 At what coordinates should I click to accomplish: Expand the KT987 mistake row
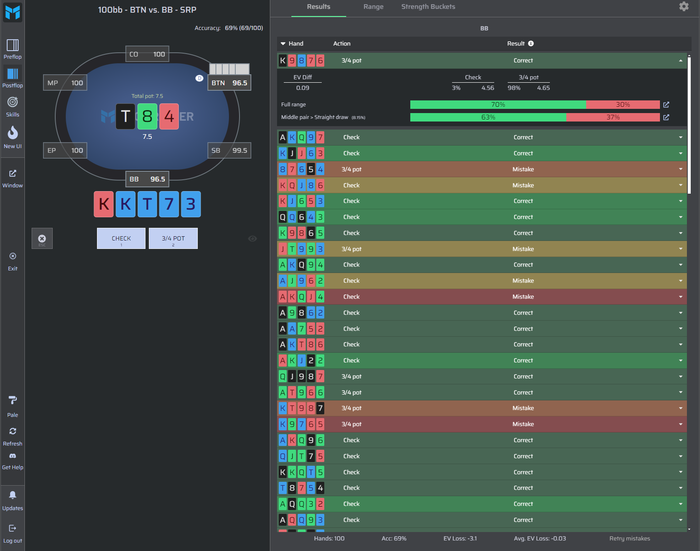[x=680, y=408]
